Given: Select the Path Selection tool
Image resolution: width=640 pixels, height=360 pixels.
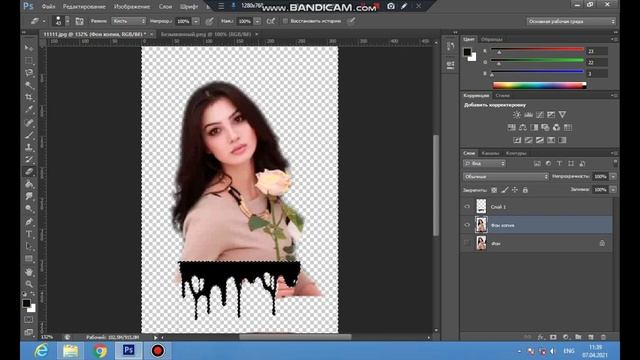Looking at the screenshot, I should pyautogui.click(x=29, y=246).
